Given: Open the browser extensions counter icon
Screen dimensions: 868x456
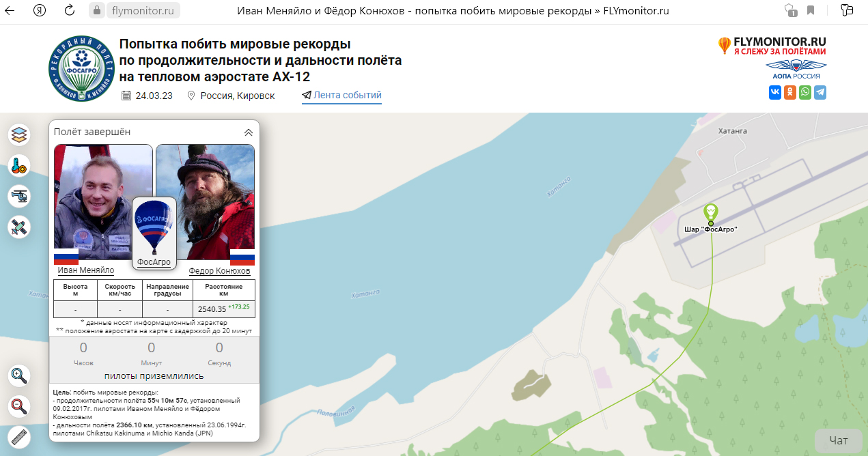Looking at the screenshot, I should tap(791, 10).
